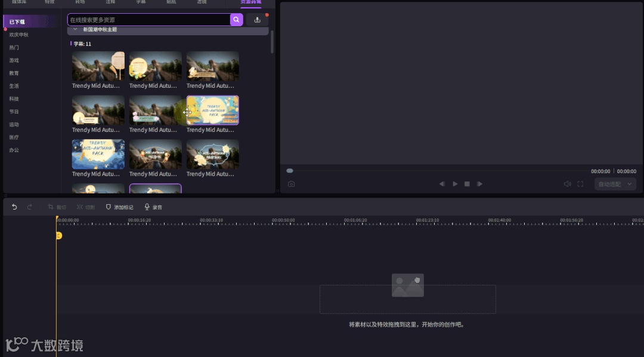Select the 生活 category
Image resolution: width=644 pixels, height=357 pixels.
tap(14, 85)
